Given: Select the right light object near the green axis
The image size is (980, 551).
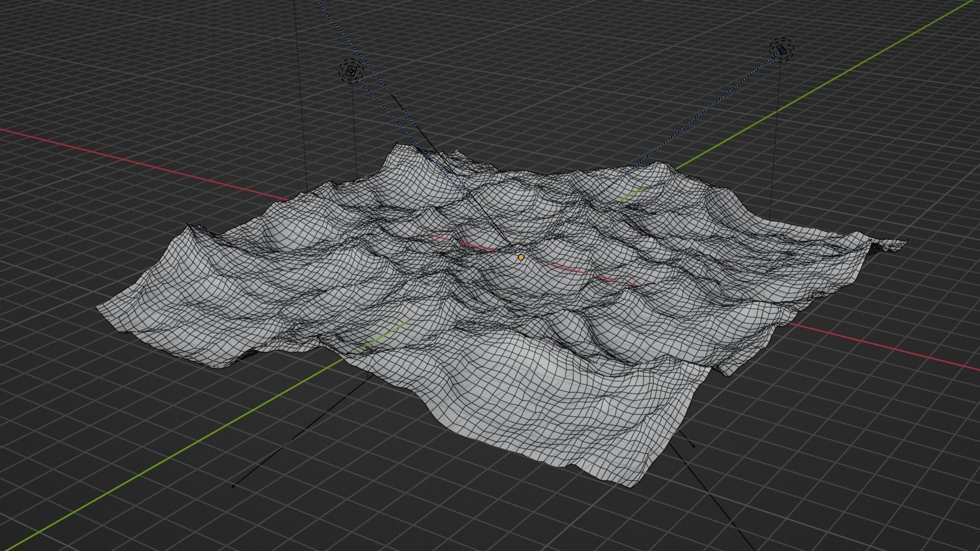Looking at the screenshot, I should point(782,49).
